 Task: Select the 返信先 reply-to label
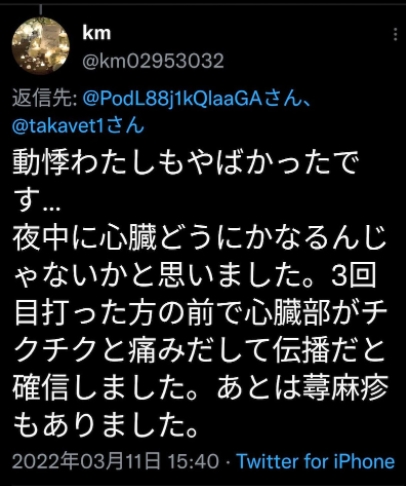point(45,99)
